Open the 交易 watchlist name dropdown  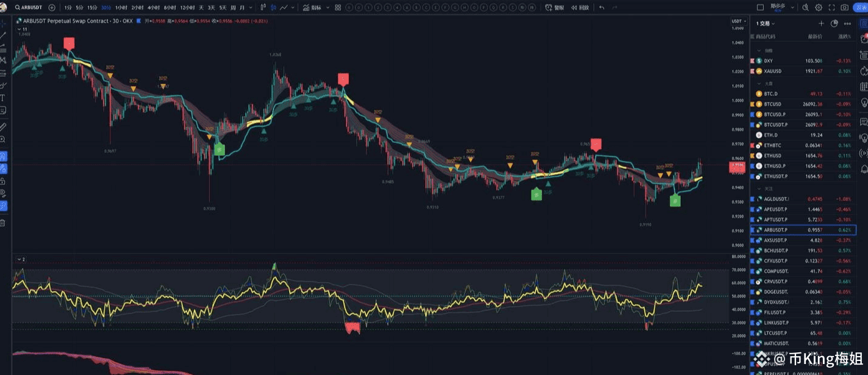click(766, 24)
